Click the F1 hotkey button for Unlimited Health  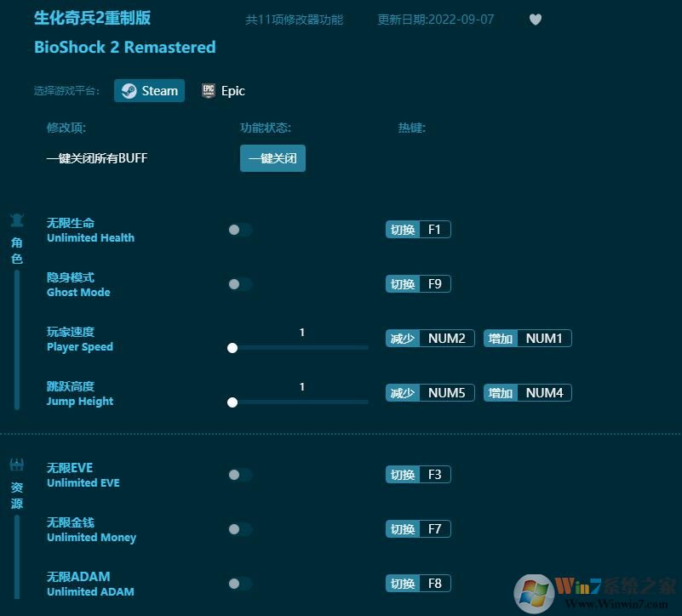coord(417,229)
